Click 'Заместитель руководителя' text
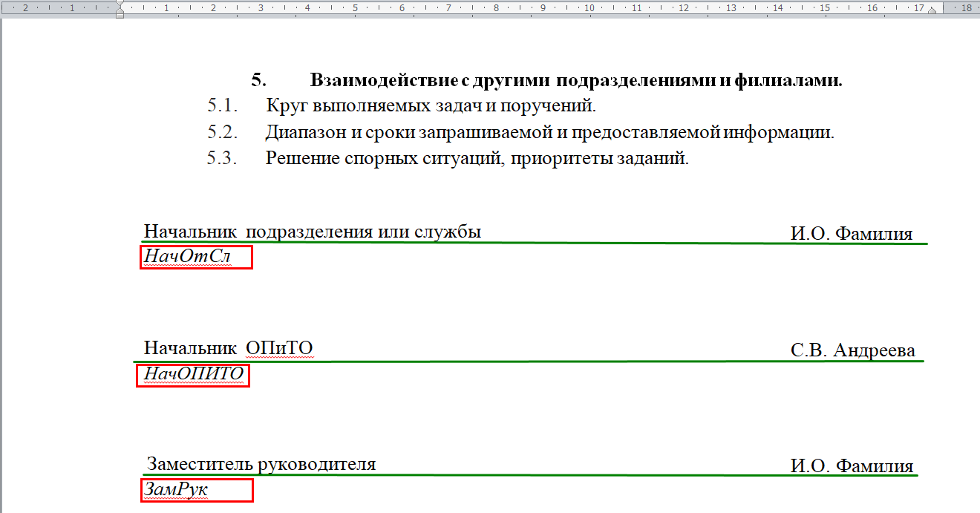980x513 pixels. [261, 465]
